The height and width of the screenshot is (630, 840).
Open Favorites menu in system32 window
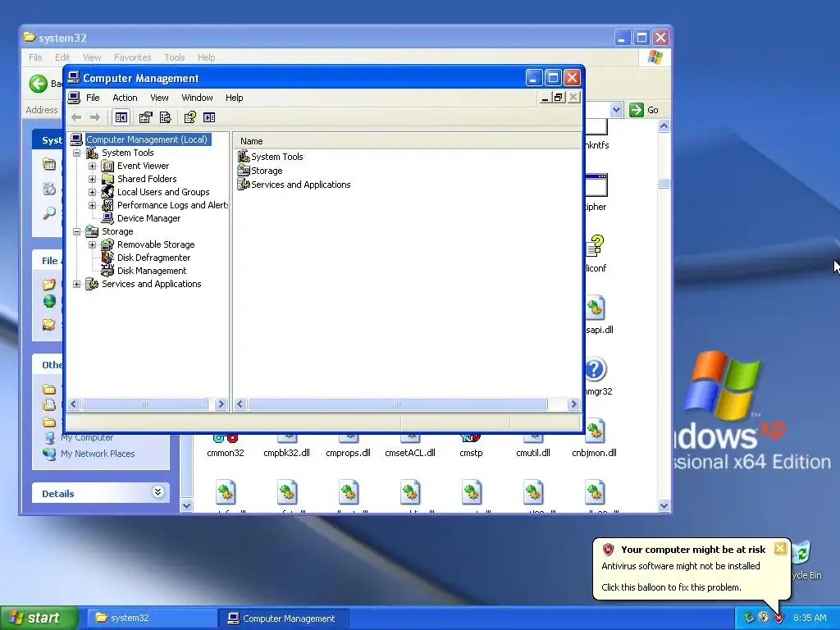pyautogui.click(x=132, y=57)
